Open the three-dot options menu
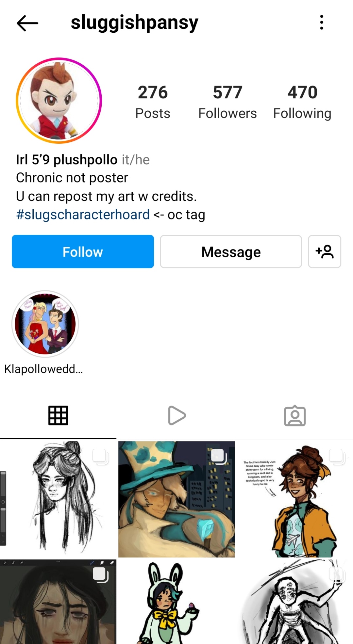 322,23
